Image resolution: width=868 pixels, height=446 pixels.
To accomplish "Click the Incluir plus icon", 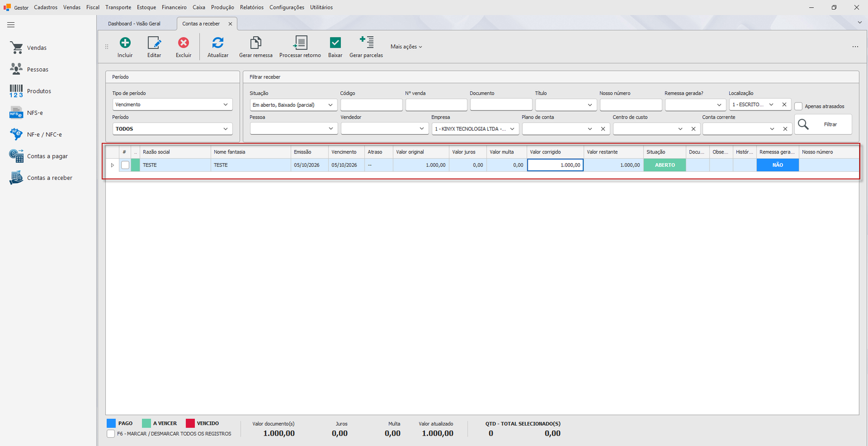I will click(125, 43).
